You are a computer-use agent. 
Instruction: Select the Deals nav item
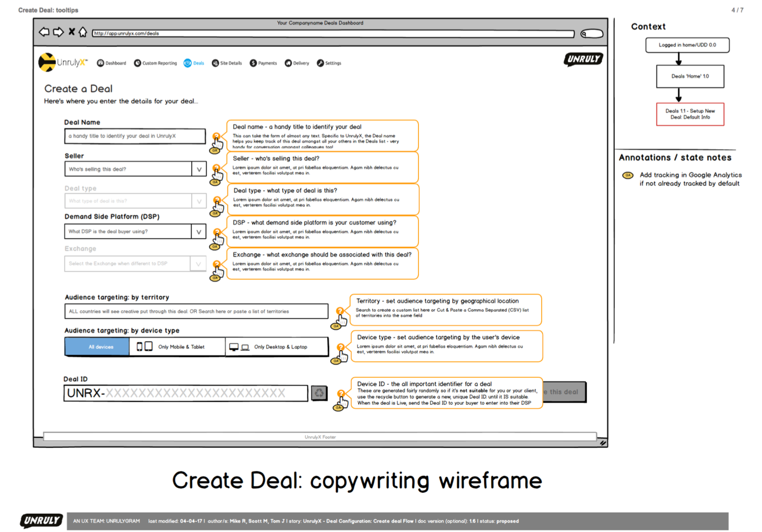tap(194, 63)
